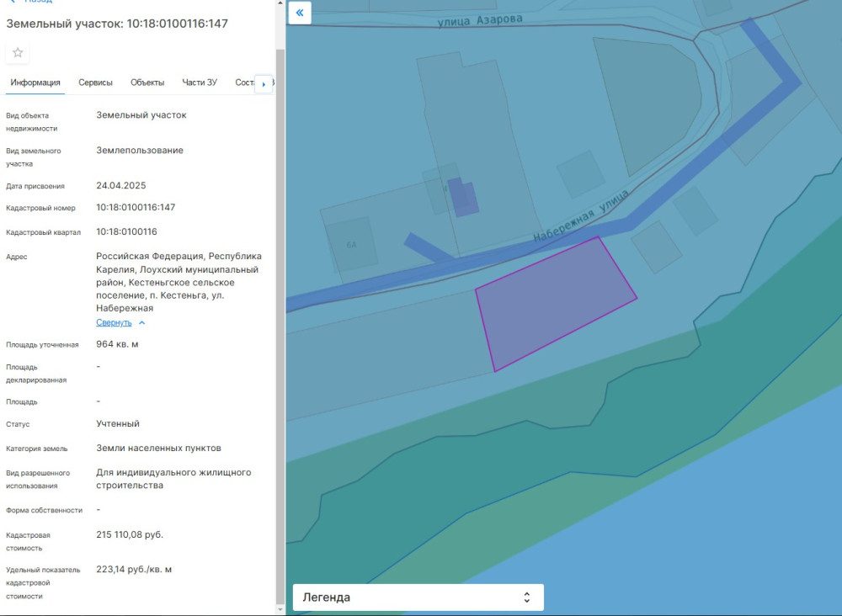Viewport: 842px width, 616px height.
Task: Click the Набережная улица label on the map
Action: pyautogui.click(x=581, y=216)
